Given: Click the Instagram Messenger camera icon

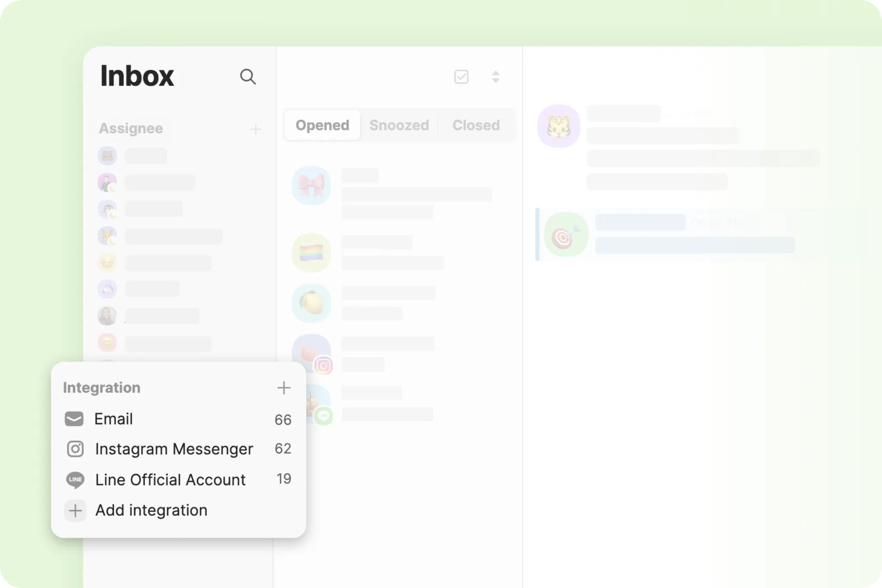Looking at the screenshot, I should click(75, 449).
